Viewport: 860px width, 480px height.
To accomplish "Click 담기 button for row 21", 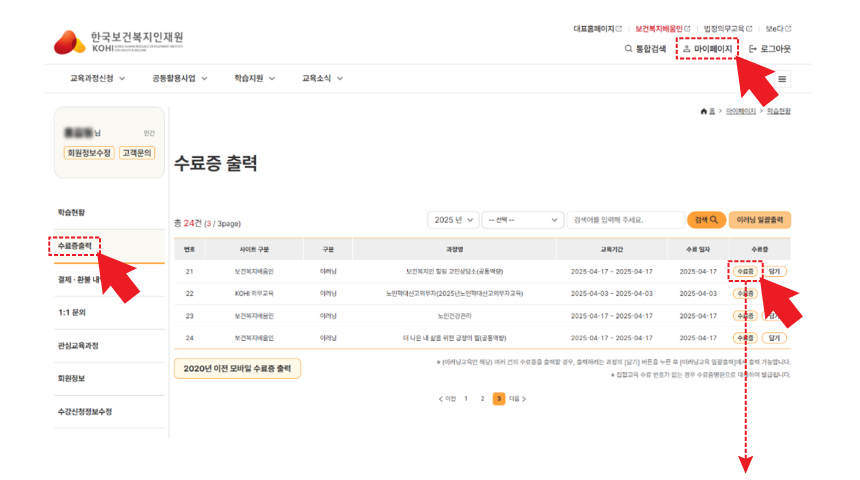I will (x=774, y=272).
